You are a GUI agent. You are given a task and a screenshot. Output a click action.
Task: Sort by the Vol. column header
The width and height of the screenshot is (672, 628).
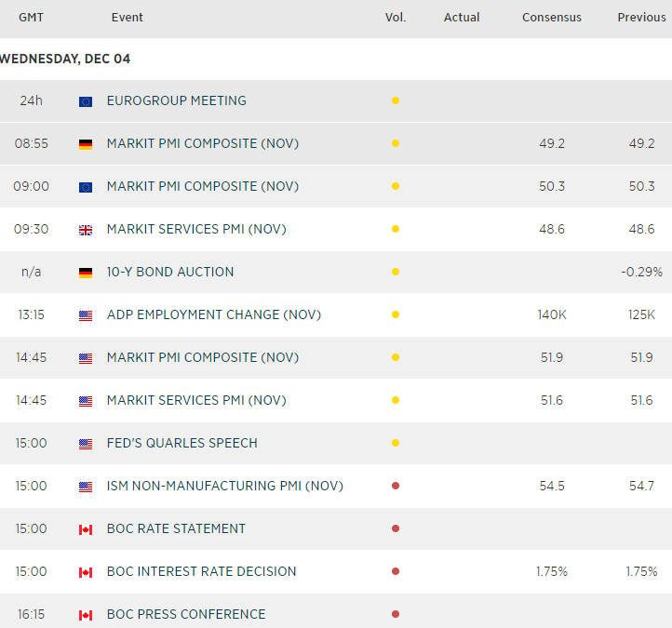pos(396,18)
